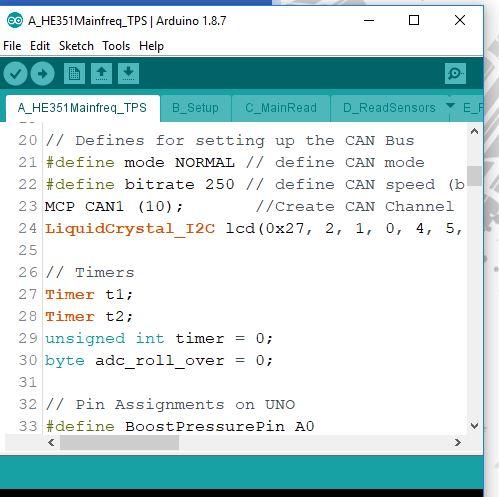The width and height of the screenshot is (499, 497).
Task: Click 'MCP CAN1 (10);' on line 23
Action: coord(114,207)
